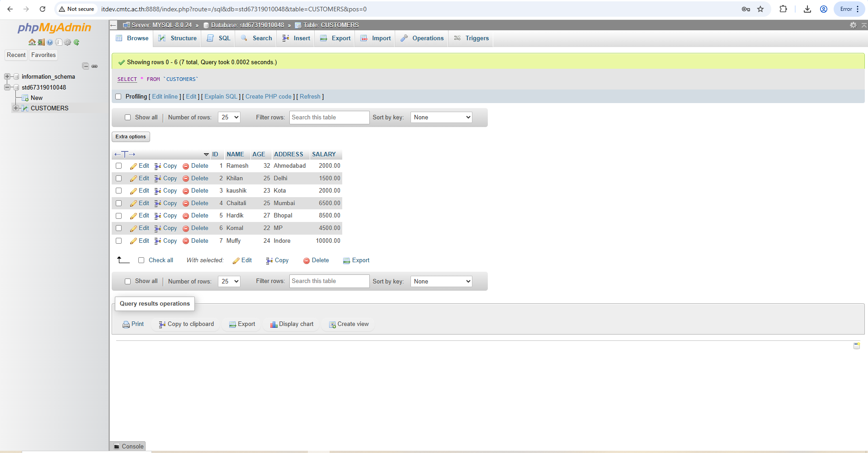Viewport: 868px width, 453px height.
Task: Click the top Filter rows search field
Action: coord(329,118)
